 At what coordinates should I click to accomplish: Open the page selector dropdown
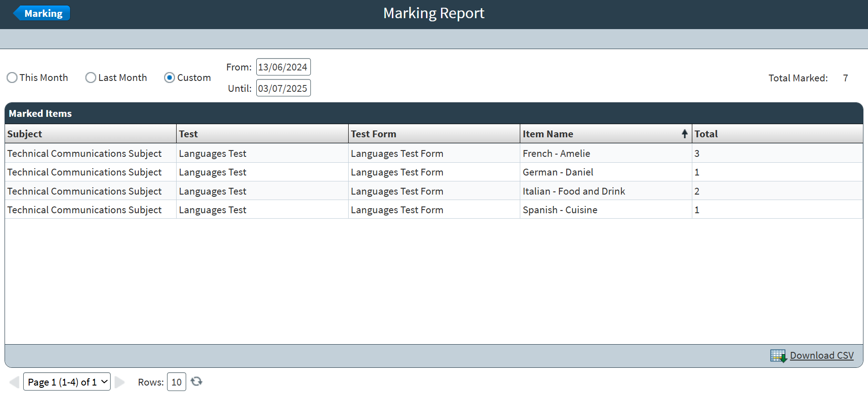(x=67, y=382)
